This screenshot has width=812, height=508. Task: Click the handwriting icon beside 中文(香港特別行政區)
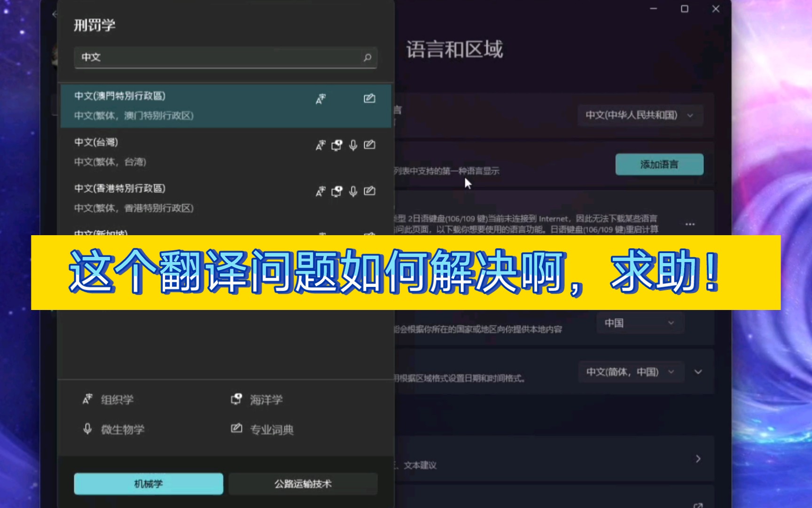pos(370,191)
